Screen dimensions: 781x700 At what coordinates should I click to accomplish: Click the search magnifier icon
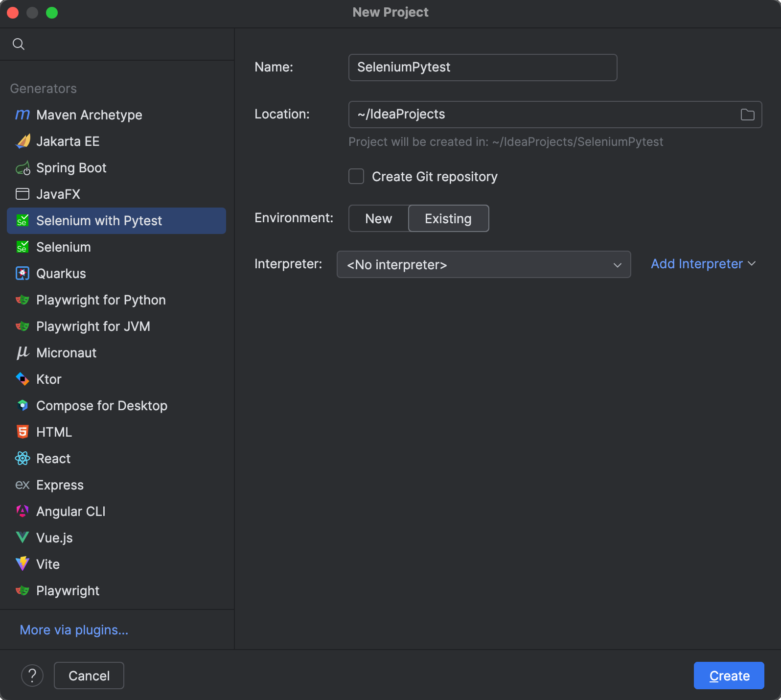19,44
